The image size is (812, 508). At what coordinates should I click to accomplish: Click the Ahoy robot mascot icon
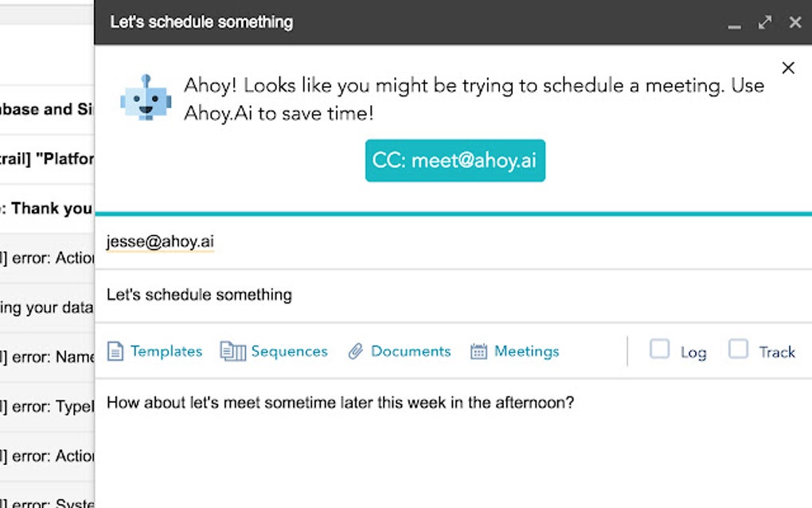point(146,99)
